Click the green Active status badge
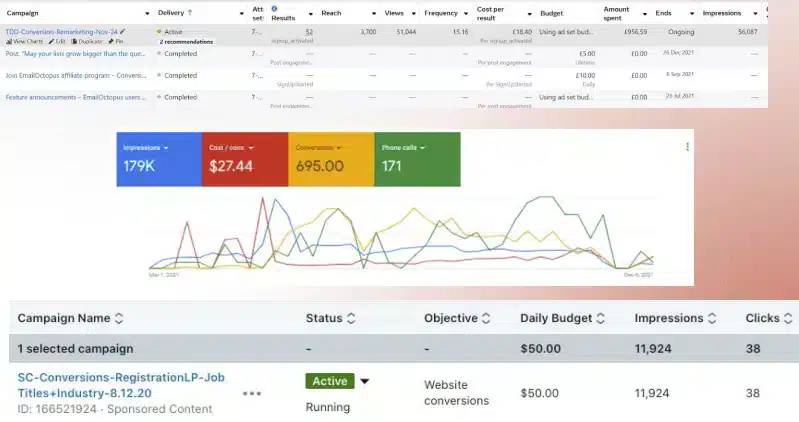The image size is (799, 422). [x=330, y=381]
